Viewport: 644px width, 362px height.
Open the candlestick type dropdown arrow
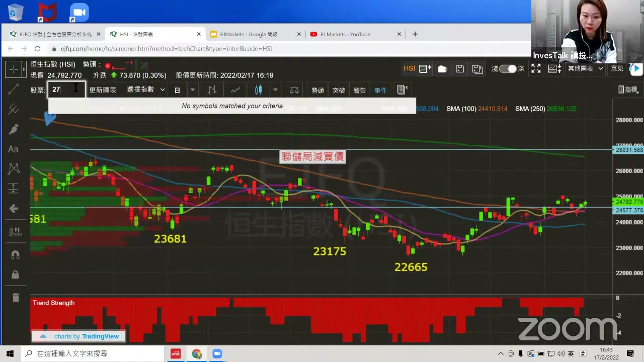(x=275, y=89)
